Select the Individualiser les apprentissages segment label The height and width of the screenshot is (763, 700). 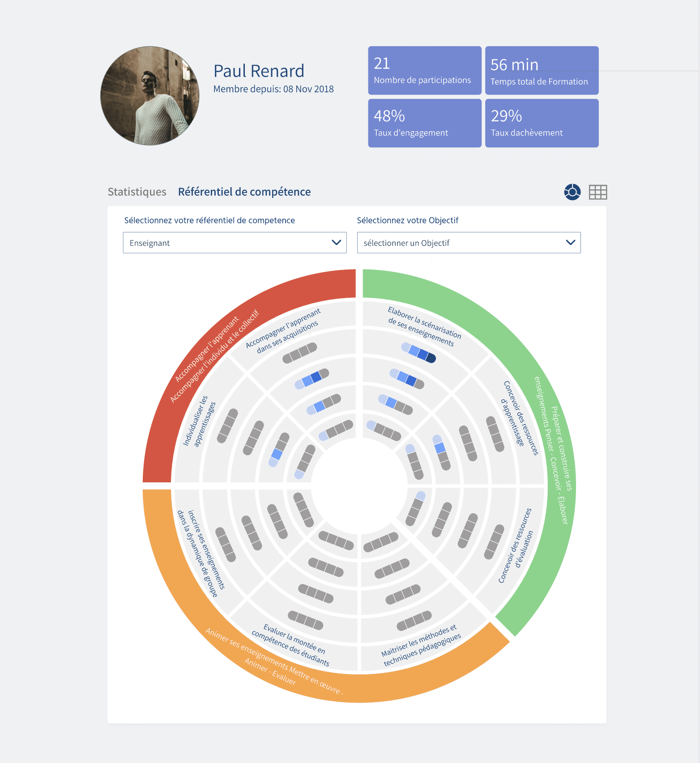click(x=200, y=422)
